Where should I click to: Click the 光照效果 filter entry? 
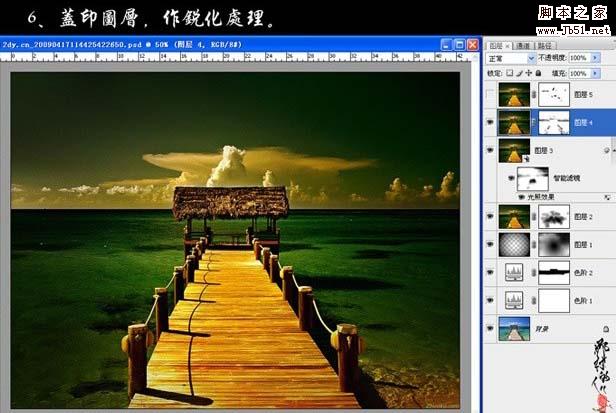pos(541,197)
